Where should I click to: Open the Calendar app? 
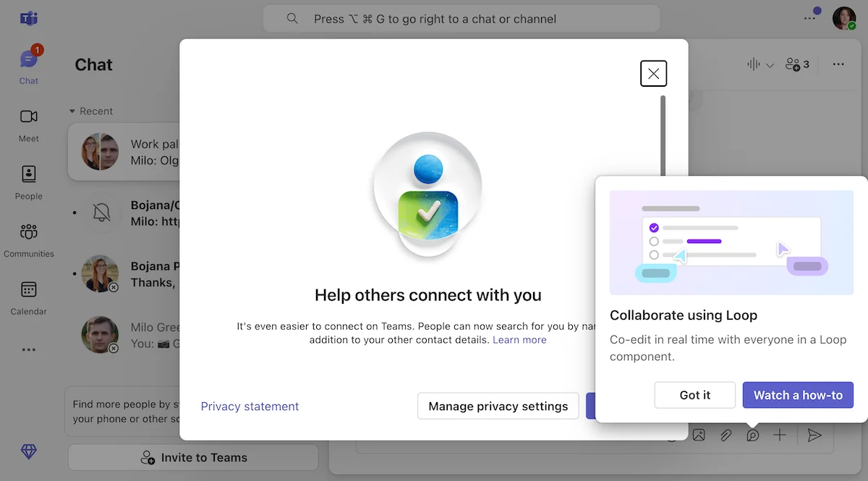pyautogui.click(x=28, y=297)
